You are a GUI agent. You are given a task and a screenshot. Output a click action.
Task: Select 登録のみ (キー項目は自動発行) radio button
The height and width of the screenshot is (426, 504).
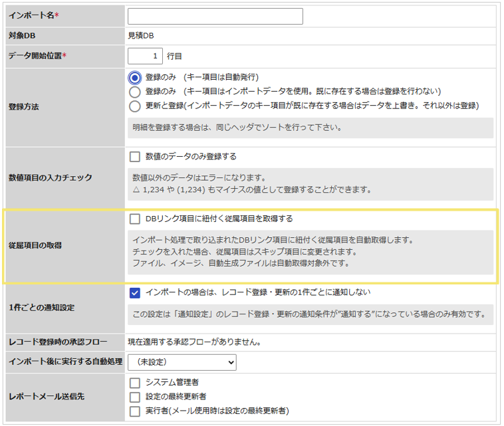pyautogui.click(x=135, y=78)
